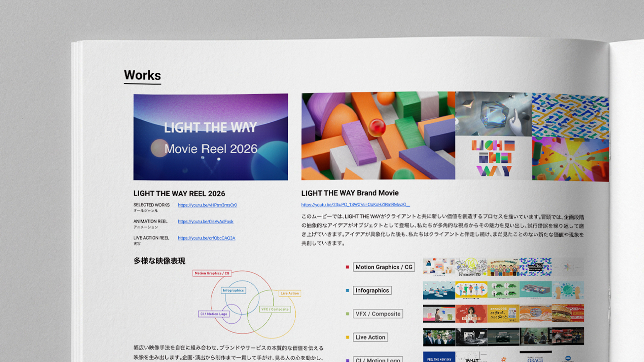Image resolution: width=644 pixels, height=362 pixels.
Task: Click the first Live Action row thumbnail
Action: 439,337
